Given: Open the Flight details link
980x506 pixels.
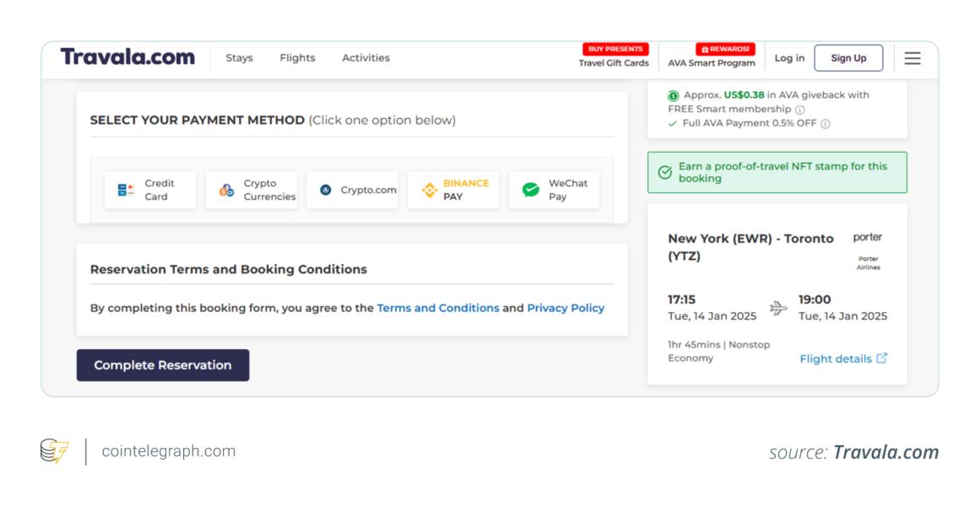Looking at the screenshot, I should tap(836, 358).
